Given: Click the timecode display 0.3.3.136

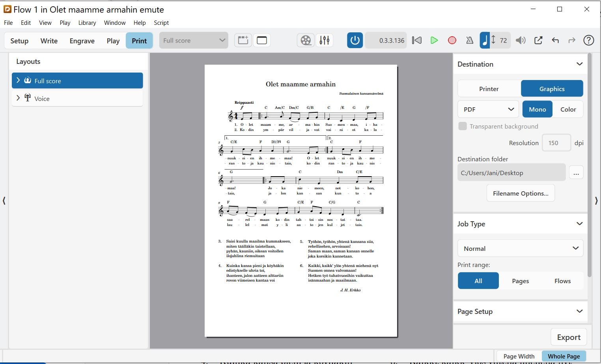Looking at the screenshot, I should [x=387, y=40].
